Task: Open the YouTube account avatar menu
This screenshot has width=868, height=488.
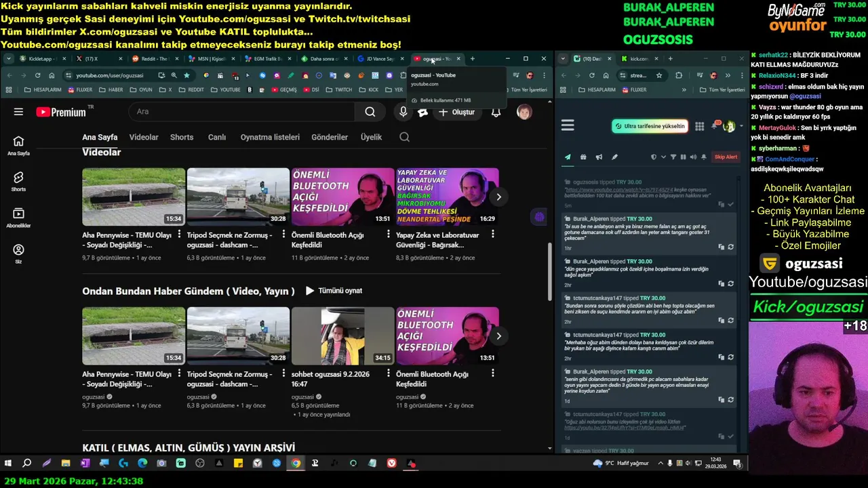Action: 524,112
